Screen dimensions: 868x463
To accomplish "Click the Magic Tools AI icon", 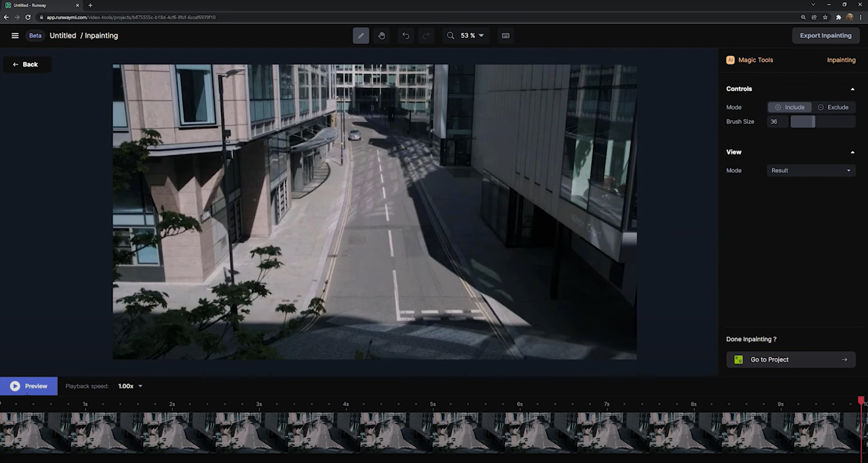I will 730,60.
